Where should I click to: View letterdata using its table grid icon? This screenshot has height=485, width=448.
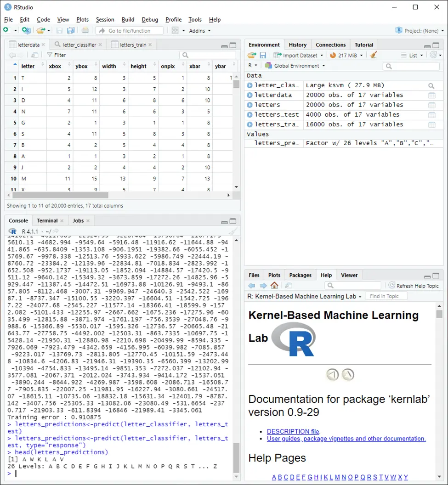point(431,96)
